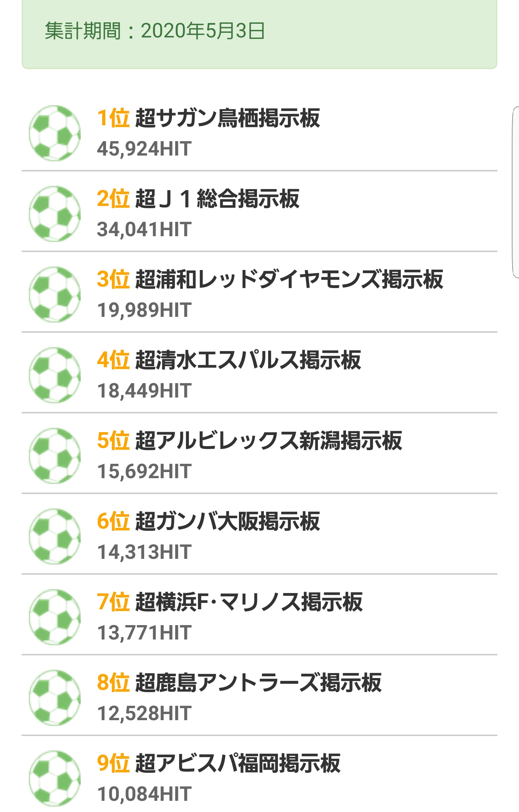Open 超アビスパ福岡掲示板 board
The image size is (519, 812).
tap(238, 763)
